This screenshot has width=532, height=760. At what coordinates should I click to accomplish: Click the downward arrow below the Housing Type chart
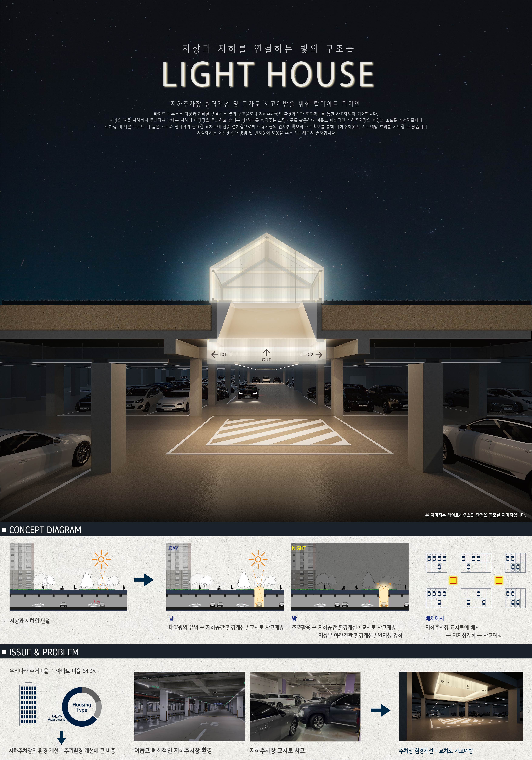(62, 738)
